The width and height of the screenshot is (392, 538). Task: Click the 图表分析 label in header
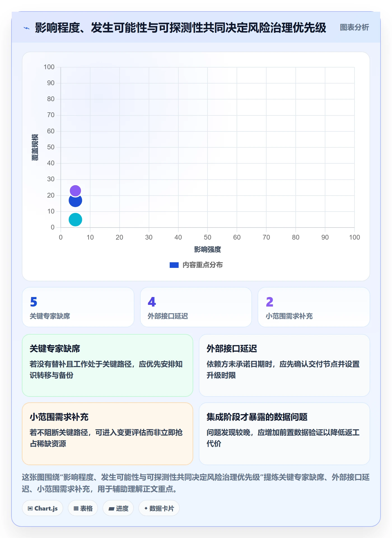point(354,27)
